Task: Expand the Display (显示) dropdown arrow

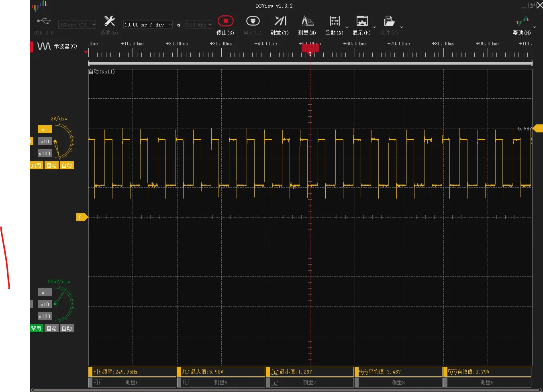Action: [374, 27]
